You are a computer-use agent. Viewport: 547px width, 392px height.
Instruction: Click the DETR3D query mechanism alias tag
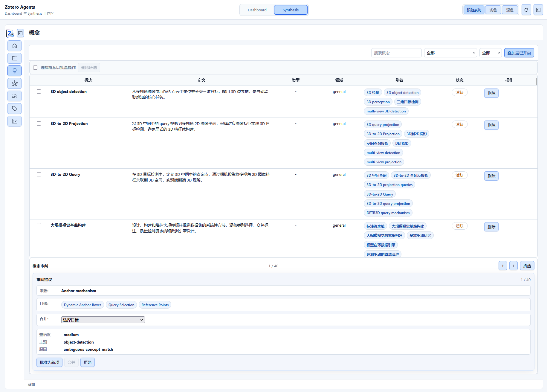388,213
